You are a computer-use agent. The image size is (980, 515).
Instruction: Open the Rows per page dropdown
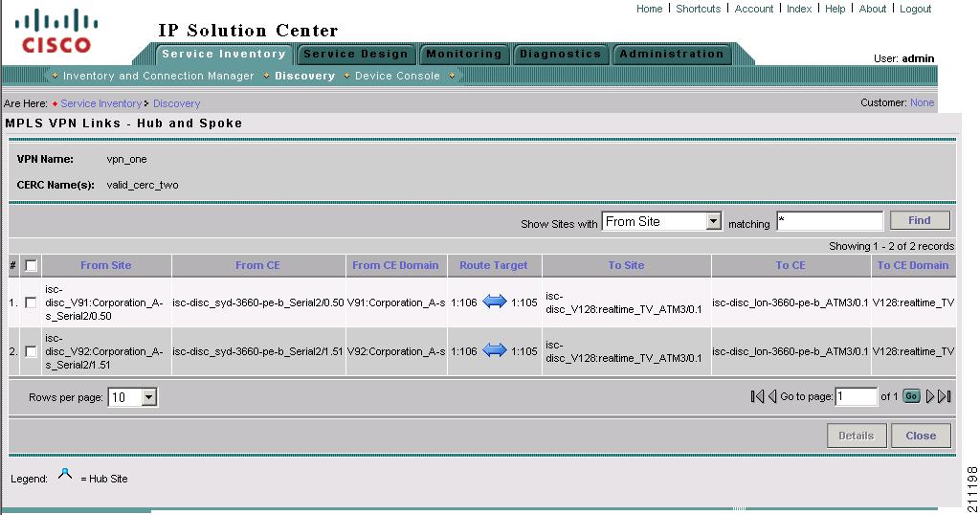click(132, 397)
